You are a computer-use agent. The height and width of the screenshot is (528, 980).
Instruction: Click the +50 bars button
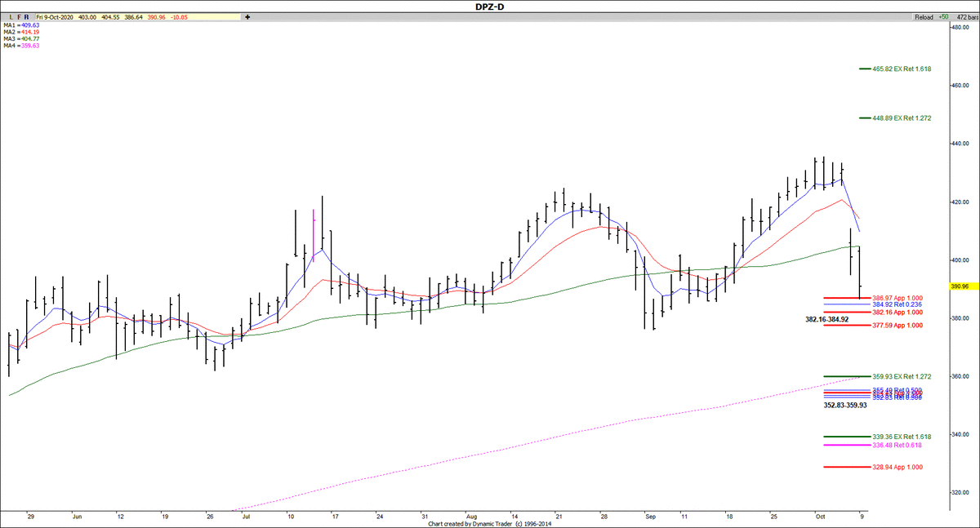(x=944, y=16)
